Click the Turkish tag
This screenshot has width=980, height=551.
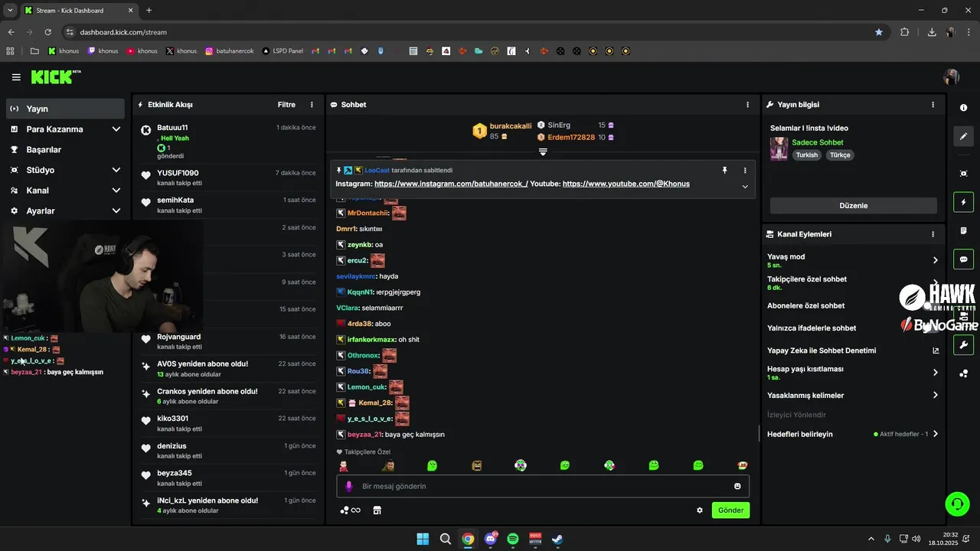point(806,155)
